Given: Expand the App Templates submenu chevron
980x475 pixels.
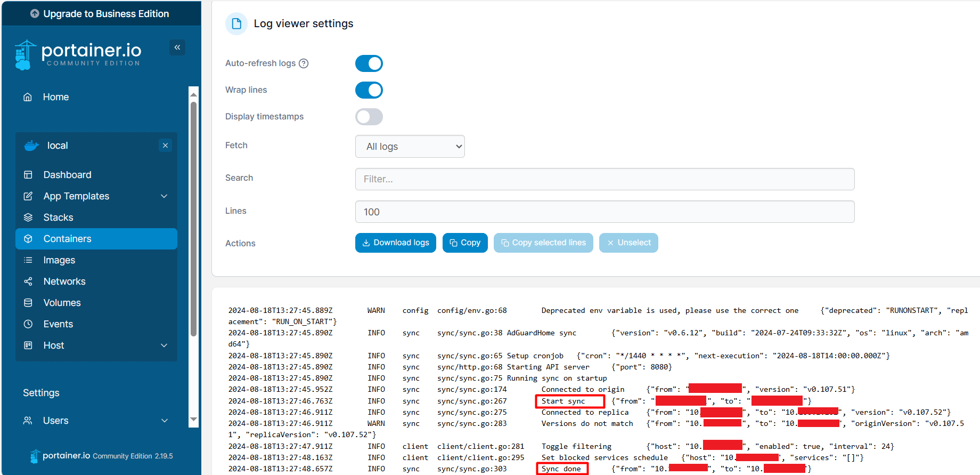Looking at the screenshot, I should [x=164, y=196].
